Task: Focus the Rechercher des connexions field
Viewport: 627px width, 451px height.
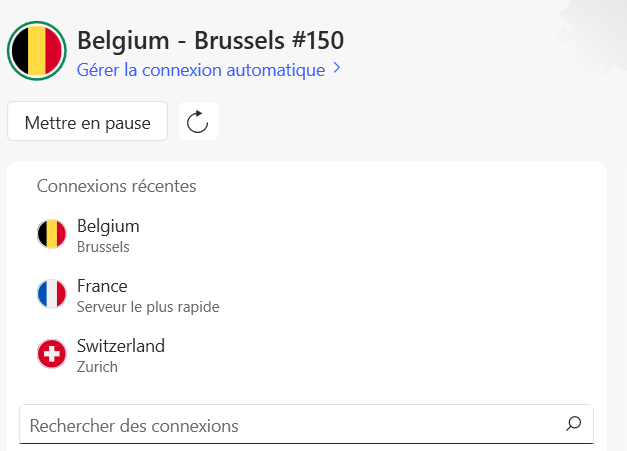Action: coord(290,425)
